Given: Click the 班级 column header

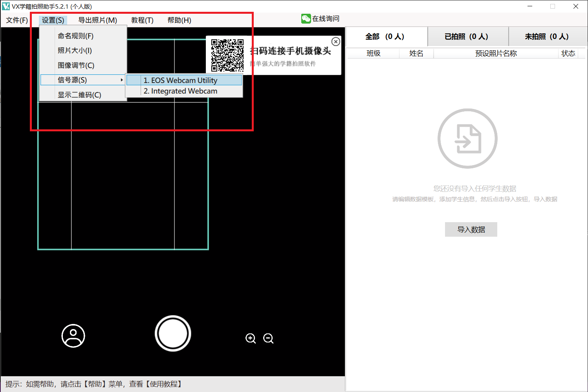Looking at the screenshot, I should [x=374, y=53].
